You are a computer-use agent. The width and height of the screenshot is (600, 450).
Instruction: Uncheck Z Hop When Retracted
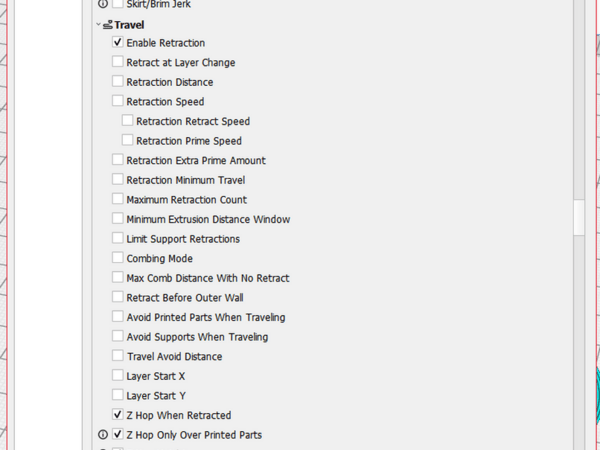(118, 415)
